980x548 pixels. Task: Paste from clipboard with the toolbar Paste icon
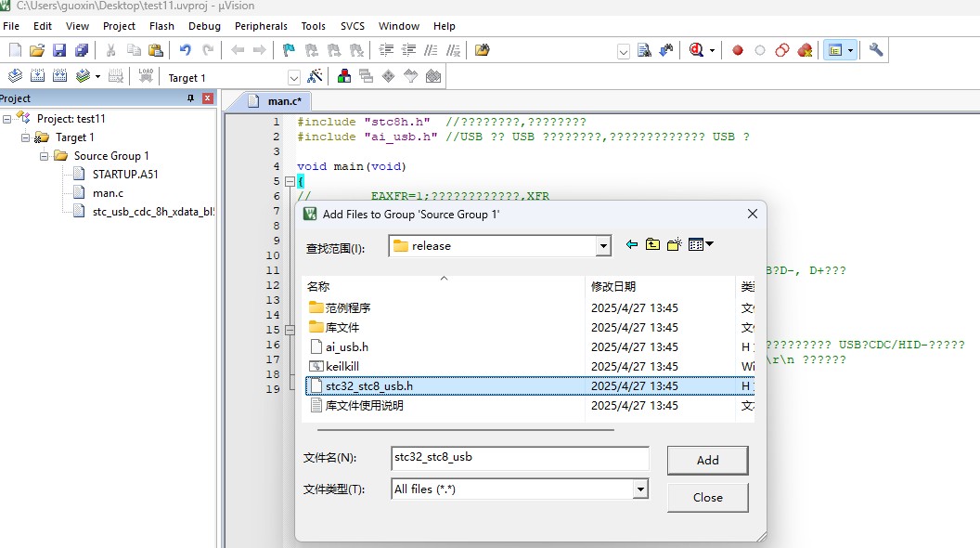156,50
